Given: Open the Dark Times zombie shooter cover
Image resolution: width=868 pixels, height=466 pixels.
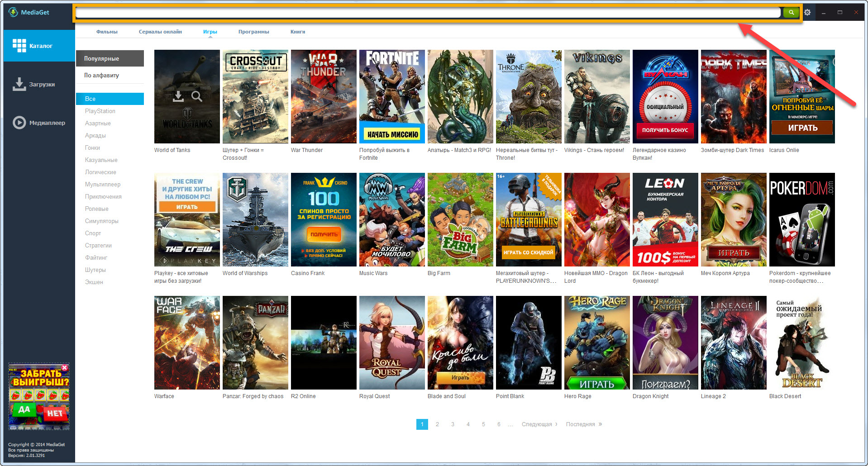Looking at the screenshot, I should 734,96.
